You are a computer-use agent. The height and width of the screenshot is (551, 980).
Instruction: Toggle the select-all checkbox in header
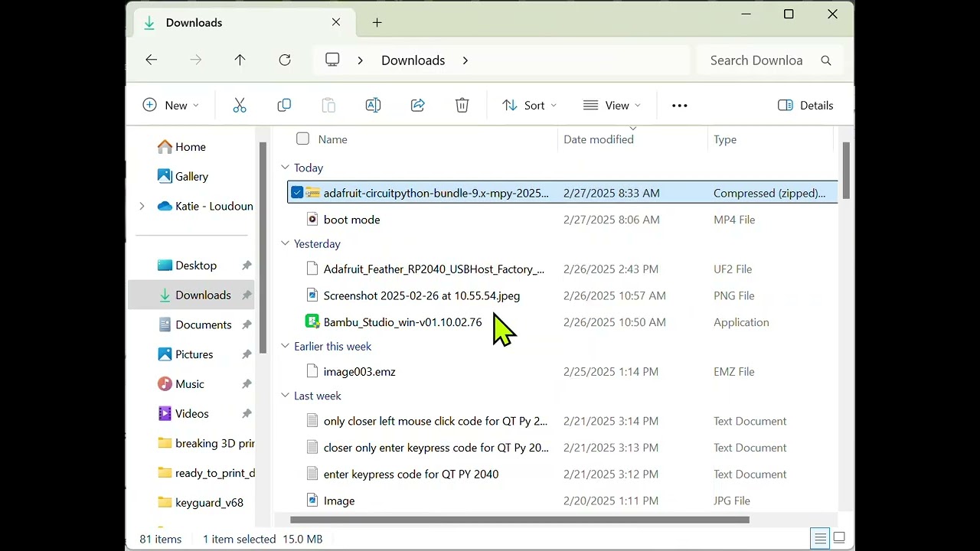click(302, 139)
